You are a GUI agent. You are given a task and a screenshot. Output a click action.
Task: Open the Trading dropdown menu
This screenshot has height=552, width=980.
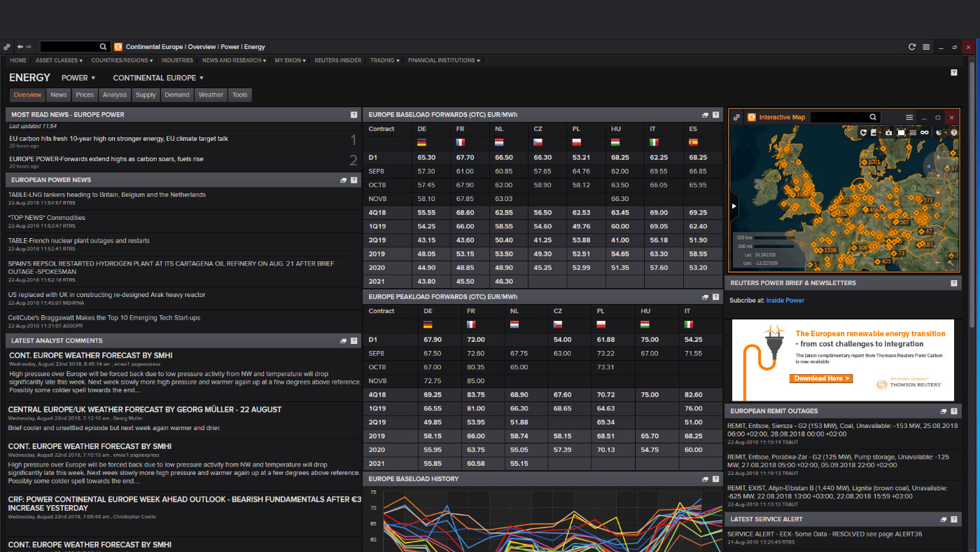coord(384,60)
